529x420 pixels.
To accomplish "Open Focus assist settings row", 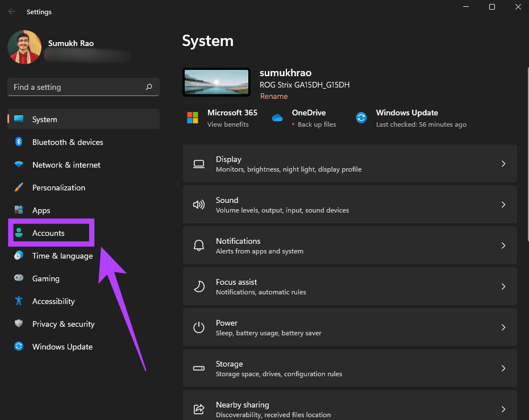I will coord(349,286).
